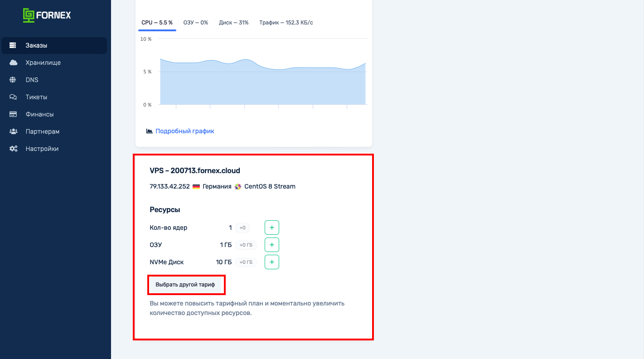
Task: Open the Подробный график link
Action: pyautogui.click(x=184, y=131)
